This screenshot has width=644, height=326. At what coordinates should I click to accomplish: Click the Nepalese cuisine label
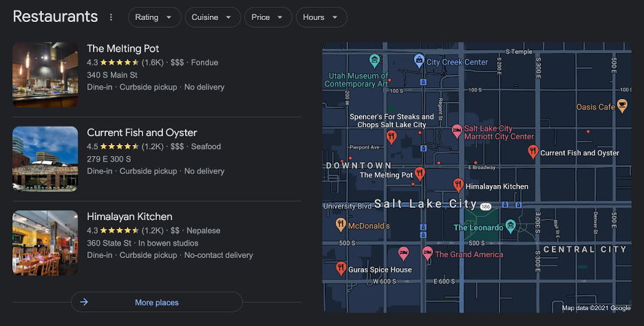click(203, 231)
